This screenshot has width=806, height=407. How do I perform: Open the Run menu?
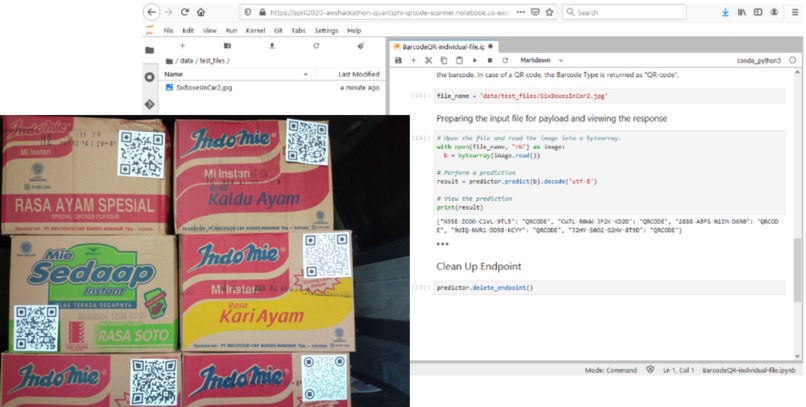[231, 30]
